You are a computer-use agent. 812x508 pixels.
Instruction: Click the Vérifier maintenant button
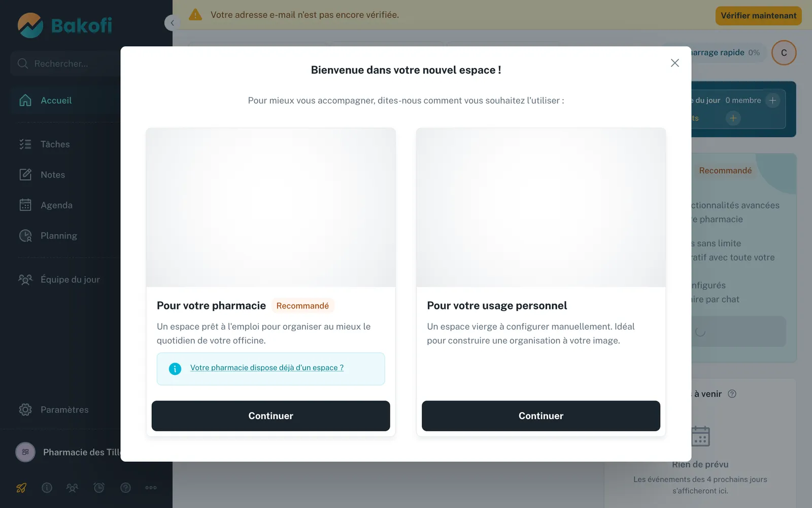pyautogui.click(x=758, y=16)
